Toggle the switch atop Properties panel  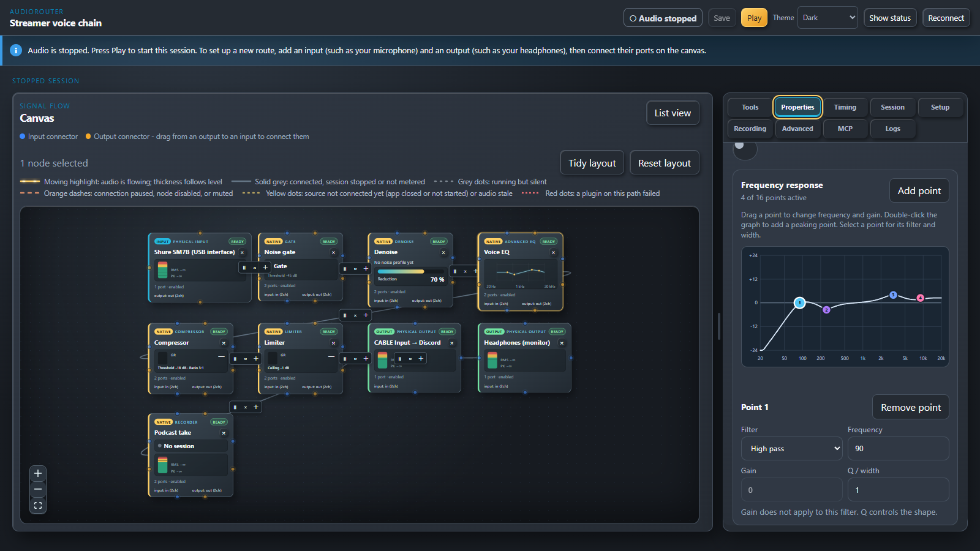pos(745,149)
